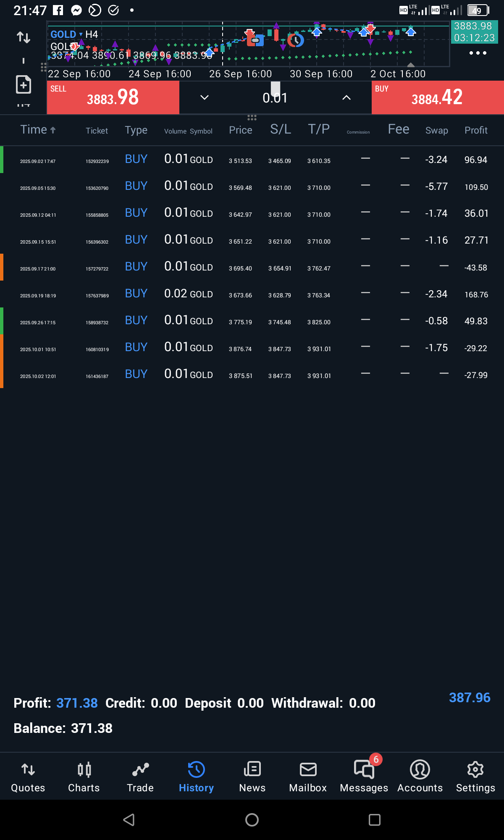The image size is (504, 840).
Task: Open the Accounts tab
Action: [x=420, y=777]
